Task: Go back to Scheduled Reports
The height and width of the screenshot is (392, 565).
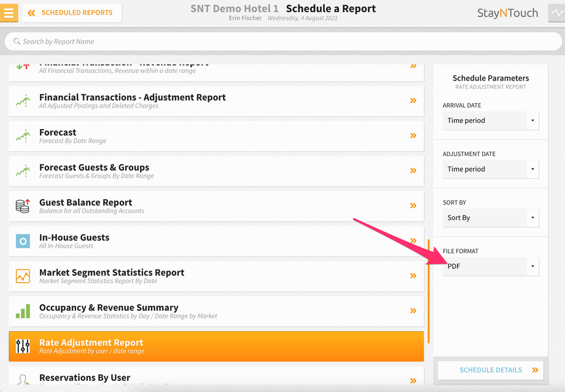Action: click(x=72, y=13)
